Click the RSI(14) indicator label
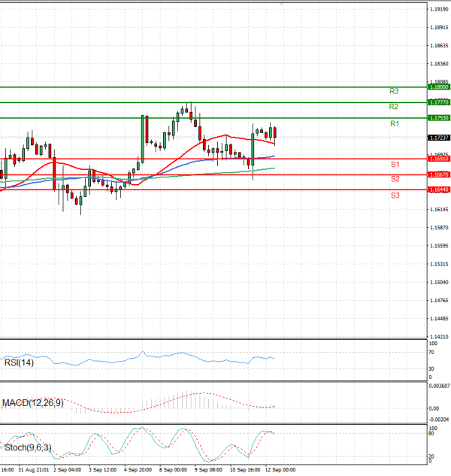The height and width of the screenshot is (476, 451). click(19, 362)
